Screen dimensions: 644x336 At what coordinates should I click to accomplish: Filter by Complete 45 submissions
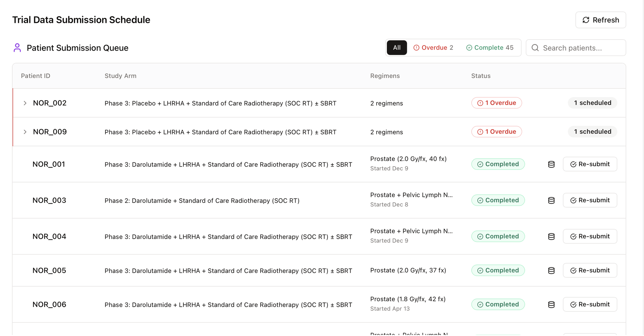(x=490, y=48)
